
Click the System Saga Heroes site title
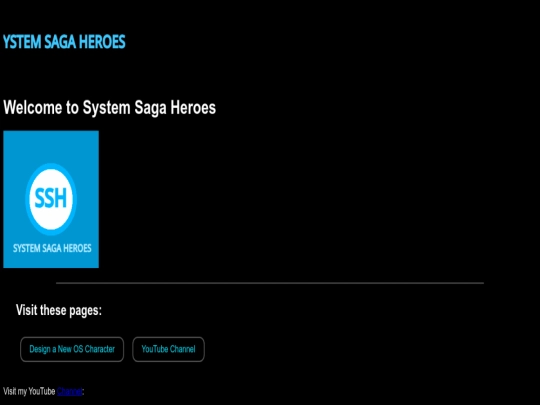point(64,42)
